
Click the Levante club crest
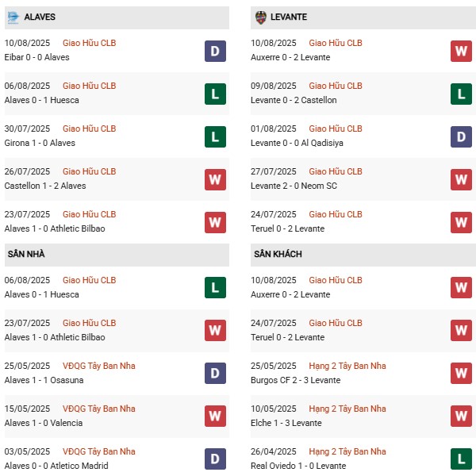pos(262,17)
